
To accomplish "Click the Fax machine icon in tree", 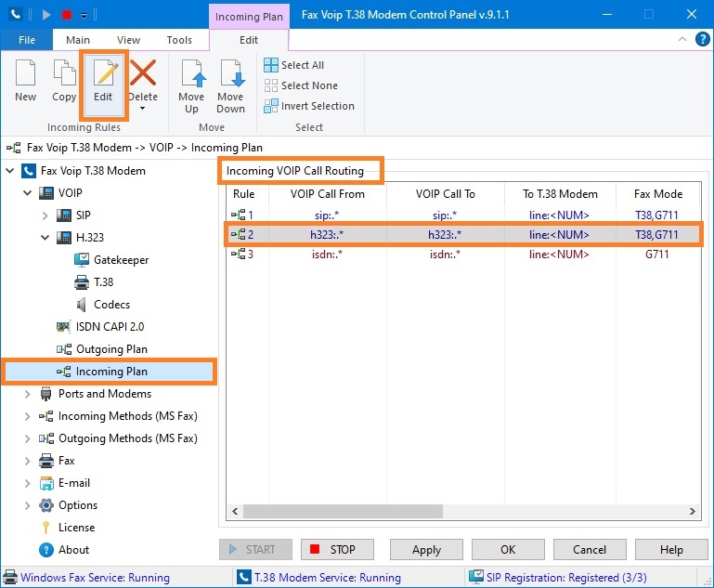I will 46,461.
